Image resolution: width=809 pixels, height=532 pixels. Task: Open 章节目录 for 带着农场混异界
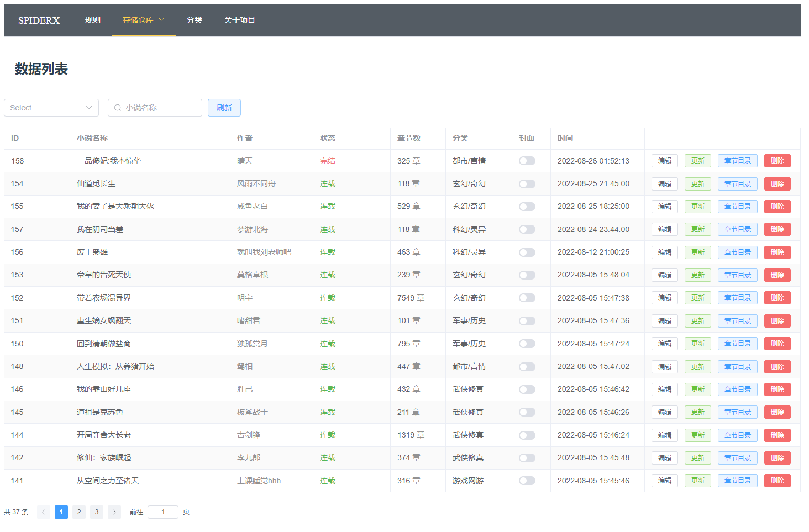[738, 298]
